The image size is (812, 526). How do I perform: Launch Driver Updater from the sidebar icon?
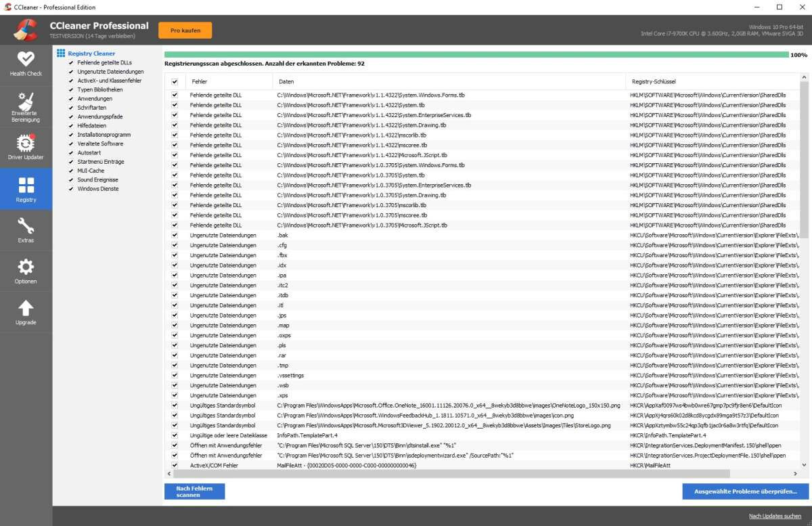[26, 144]
